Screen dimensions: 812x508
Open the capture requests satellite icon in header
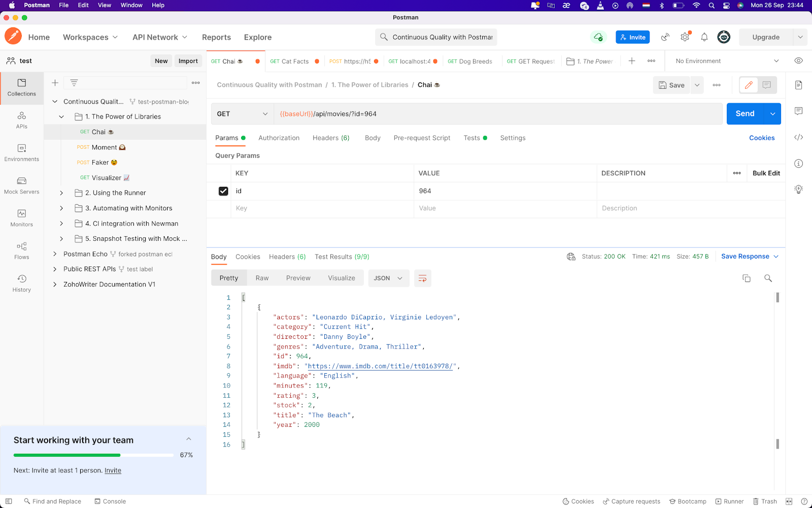point(665,37)
